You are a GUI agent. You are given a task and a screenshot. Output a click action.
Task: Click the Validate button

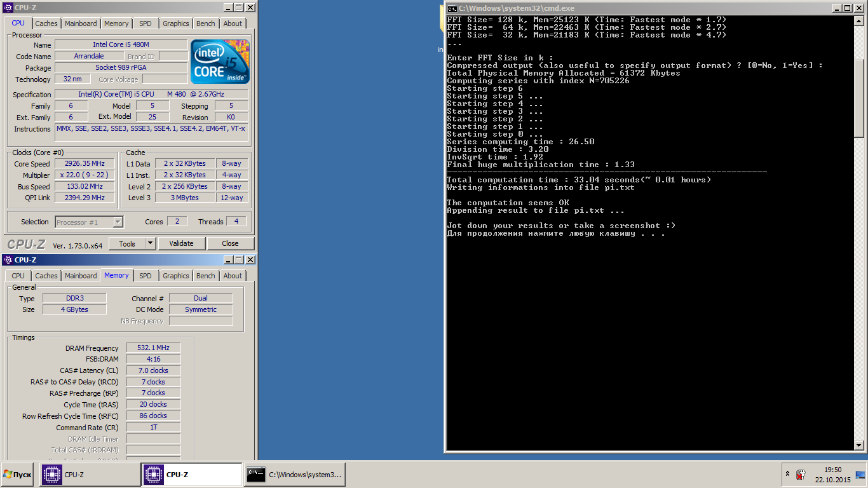(x=181, y=243)
